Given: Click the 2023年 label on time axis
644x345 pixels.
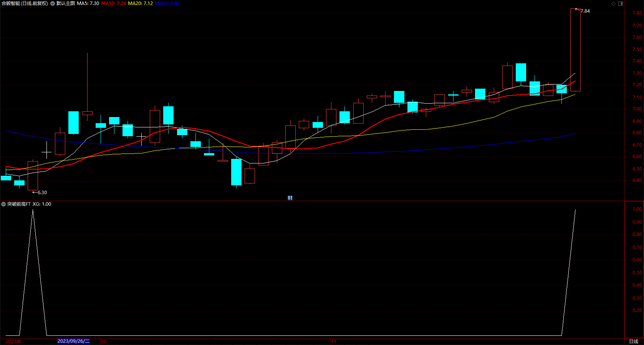Looking at the screenshot, I should [x=13, y=341].
